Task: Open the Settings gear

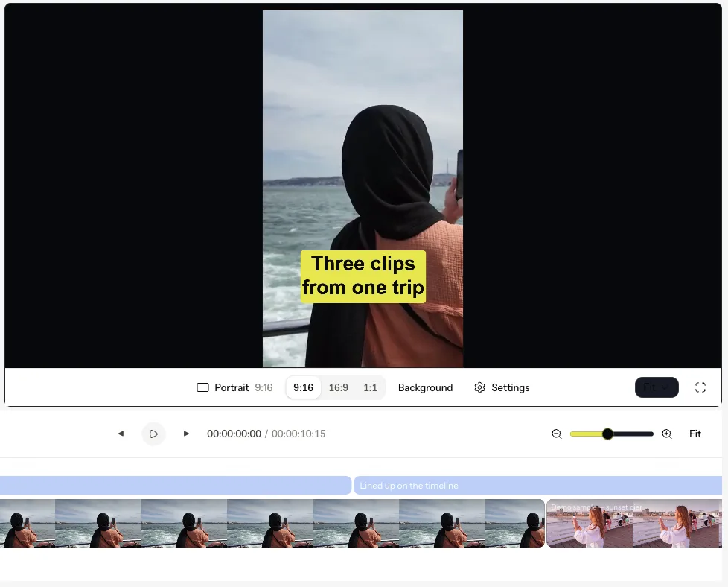Action: pyautogui.click(x=502, y=387)
